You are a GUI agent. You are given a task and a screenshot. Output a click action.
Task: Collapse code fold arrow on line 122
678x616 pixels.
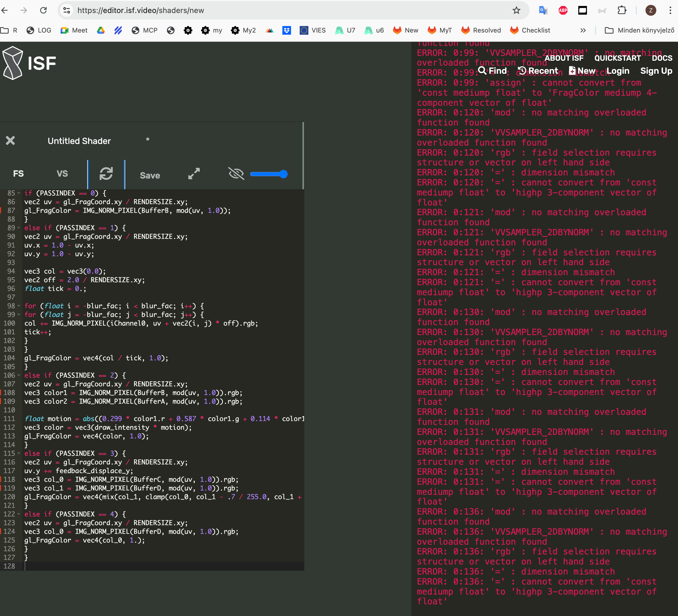tap(19, 514)
